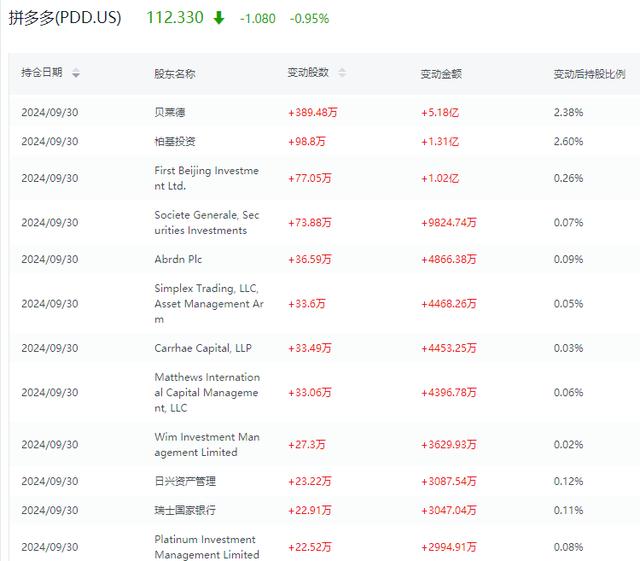This screenshot has height=561, width=640.
Task: Click share change +22.91万
Action: click(310, 510)
